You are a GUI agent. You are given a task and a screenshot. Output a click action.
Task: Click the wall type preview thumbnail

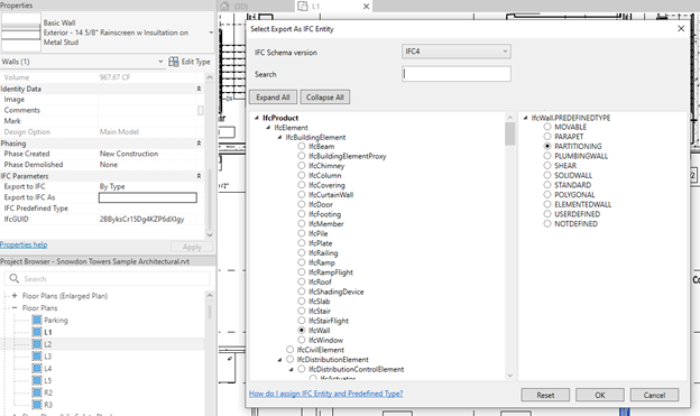pos(20,33)
